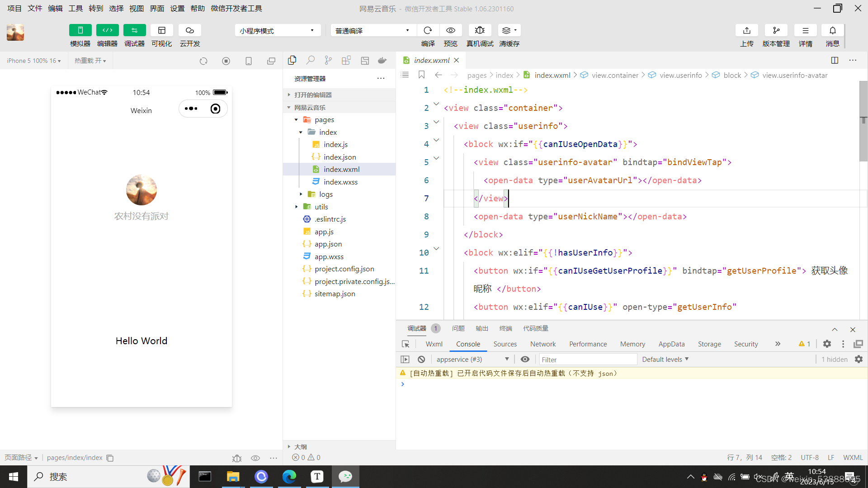Image resolution: width=868 pixels, height=488 pixels.
Task: Open iPhone 5 device selector dropdown
Action: (34, 61)
